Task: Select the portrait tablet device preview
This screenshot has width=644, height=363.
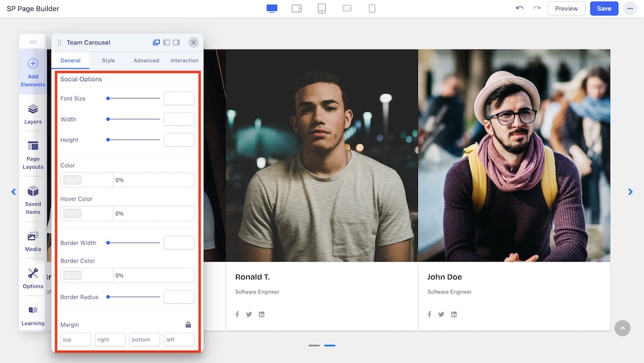Action: pyautogui.click(x=322, y=8)
